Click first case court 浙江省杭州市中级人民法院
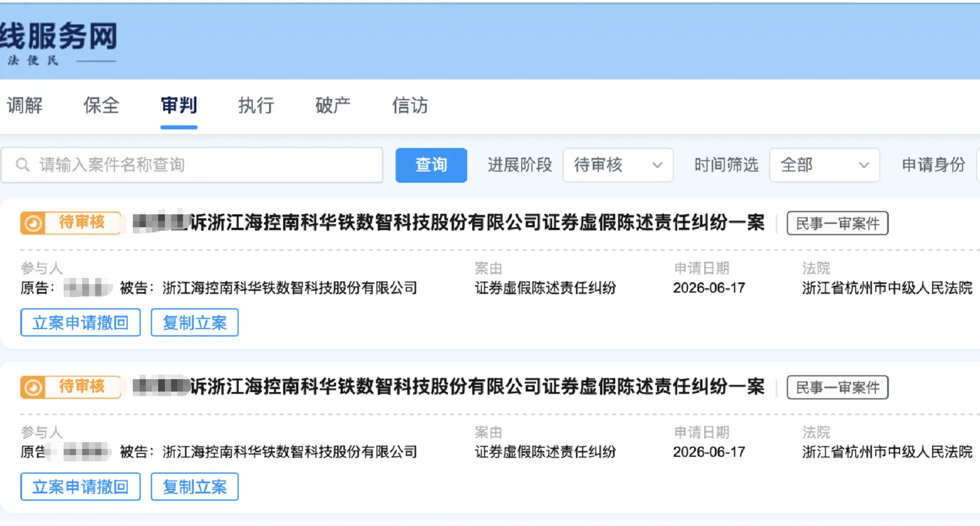This screenshot has width=980, height=526. point(887,288)
